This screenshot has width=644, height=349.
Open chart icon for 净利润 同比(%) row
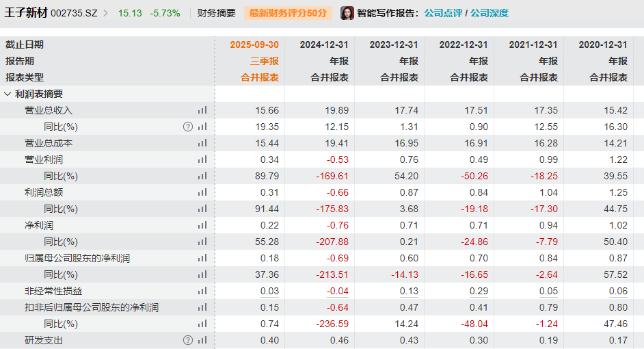202,242
